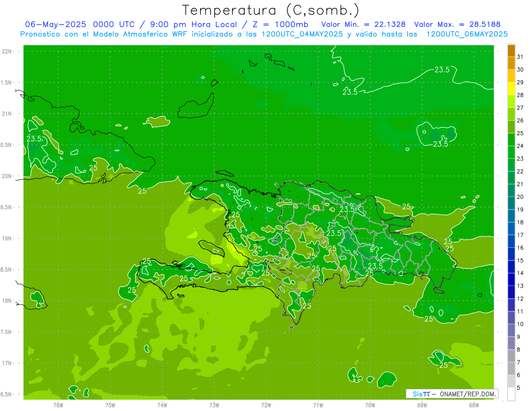Click the 6.5N latitude axis label

tap(7, 395)
